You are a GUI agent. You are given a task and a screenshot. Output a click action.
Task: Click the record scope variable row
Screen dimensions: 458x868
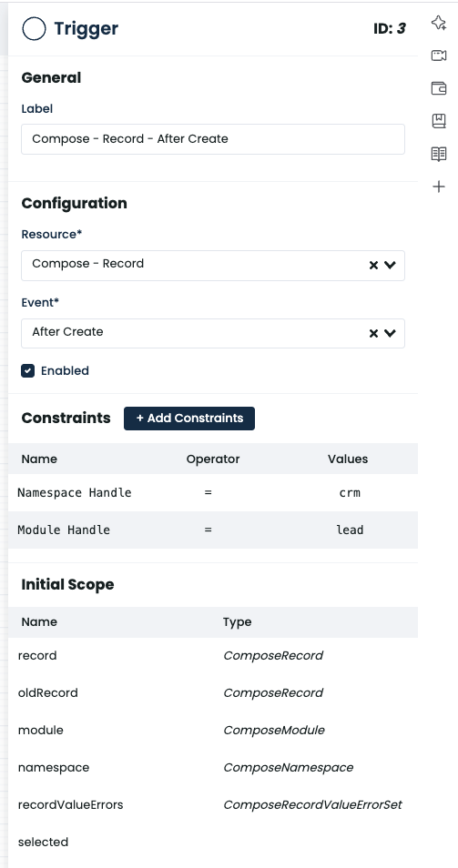pyautogui.click(x=213, y=656)
